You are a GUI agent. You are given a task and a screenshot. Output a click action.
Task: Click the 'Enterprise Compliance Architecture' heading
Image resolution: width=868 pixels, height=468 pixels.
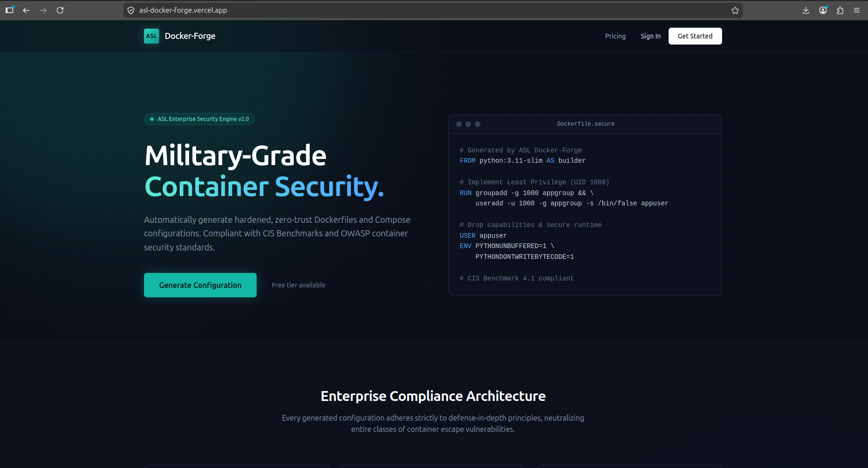tap(433, 396)
